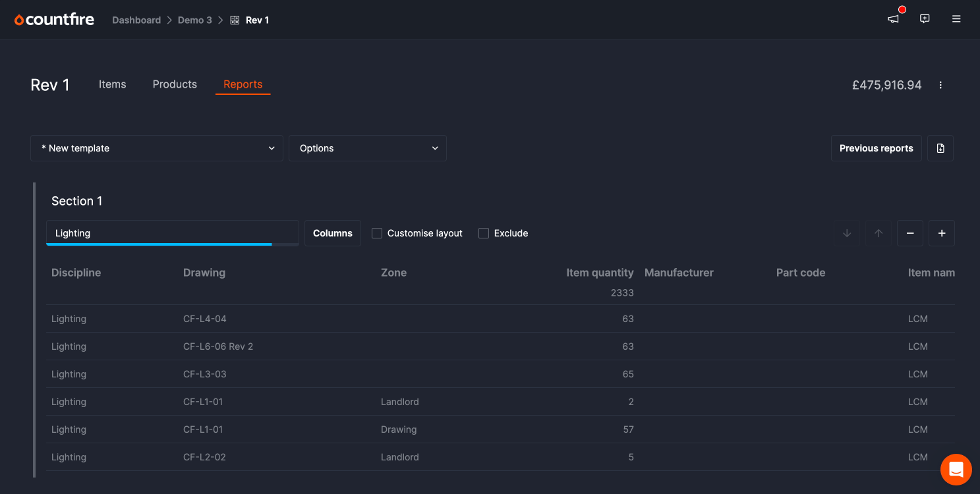Screen dimensions: 980x494
Task: Open the Columns button
Action: pyautogui.click(x=333, y=233)
